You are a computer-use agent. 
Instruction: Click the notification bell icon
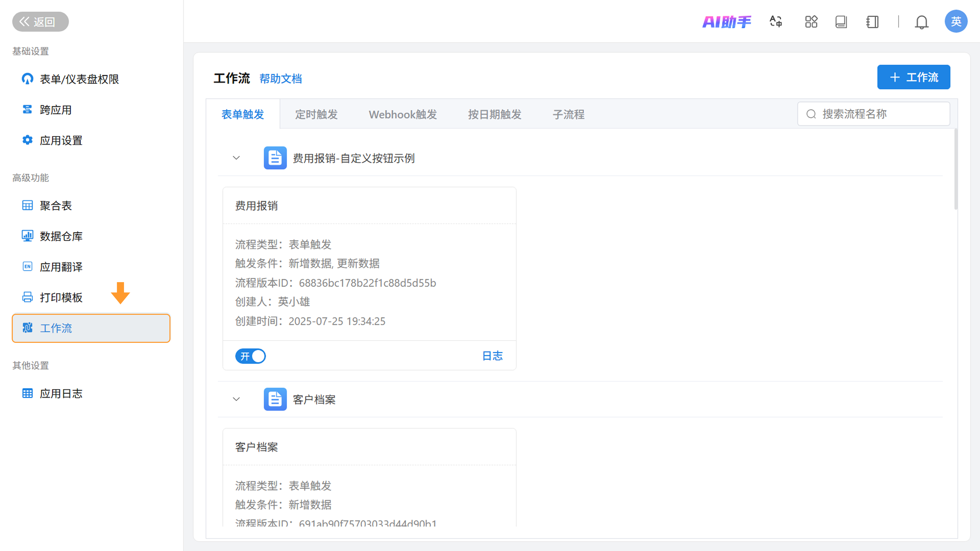point(921,22)
